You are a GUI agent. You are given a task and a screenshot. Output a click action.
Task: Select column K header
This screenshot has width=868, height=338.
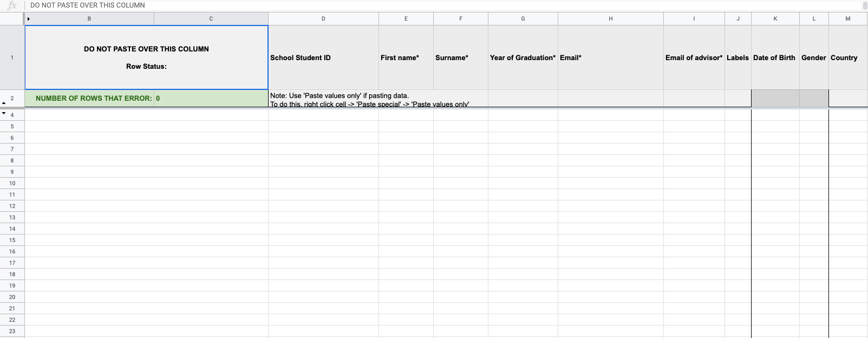tap(775, 19)
